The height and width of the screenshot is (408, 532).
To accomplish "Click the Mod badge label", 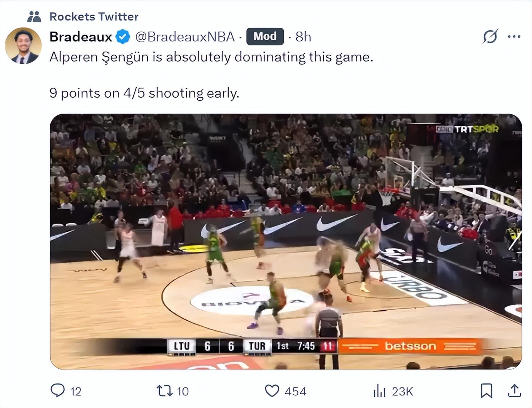I will click(265, 37).
